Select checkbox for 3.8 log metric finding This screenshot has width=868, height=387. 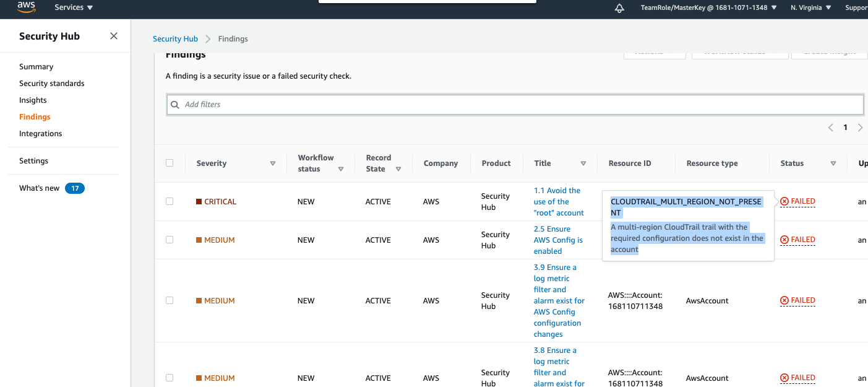coord(170,378)
